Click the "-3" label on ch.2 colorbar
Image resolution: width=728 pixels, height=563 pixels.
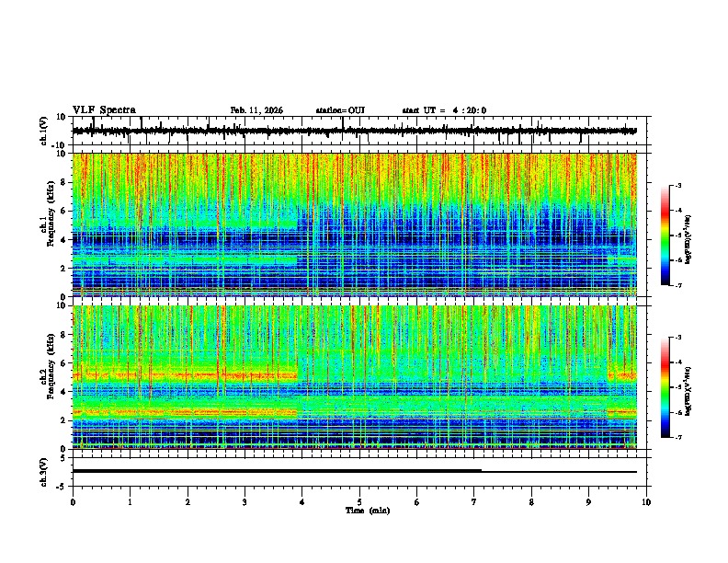point(678,338)
